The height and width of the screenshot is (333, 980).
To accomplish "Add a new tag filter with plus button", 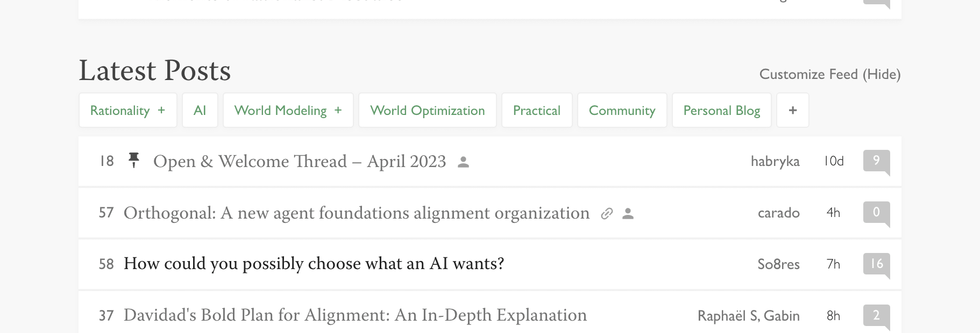I will point(792,110).
